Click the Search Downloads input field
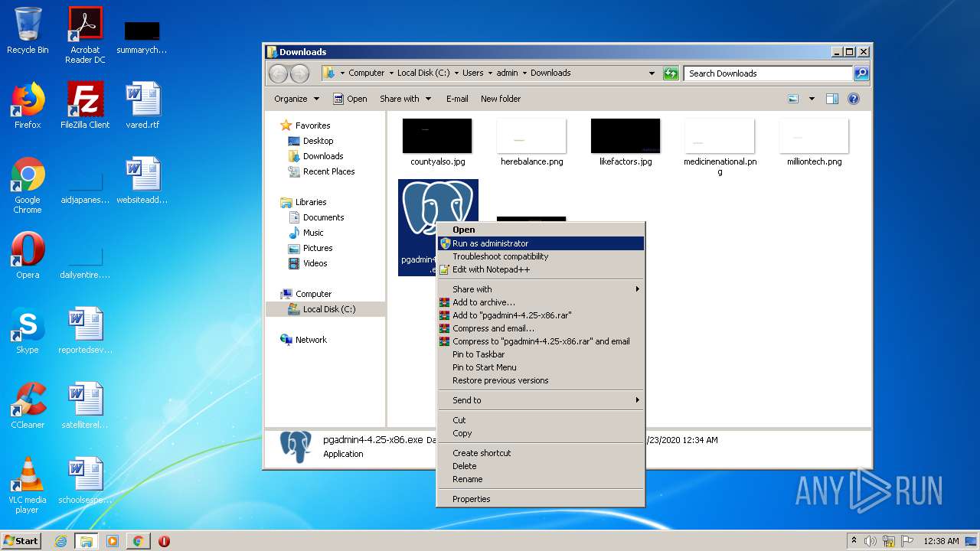 point(768,73)
